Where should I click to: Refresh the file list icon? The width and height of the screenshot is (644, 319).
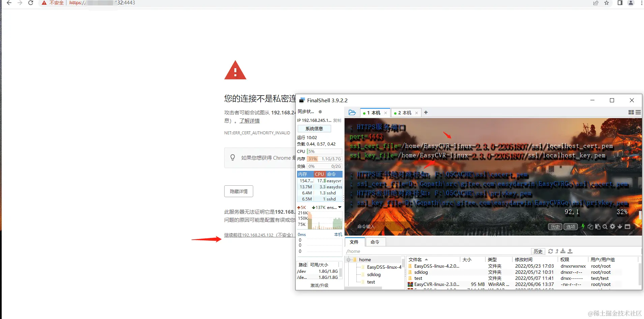551,251
